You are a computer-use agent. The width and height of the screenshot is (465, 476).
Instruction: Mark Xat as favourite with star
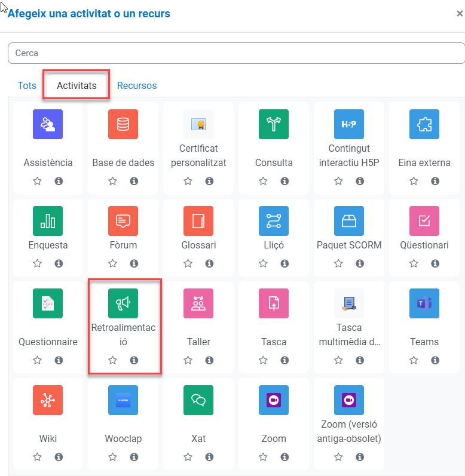tap(188, 457)
